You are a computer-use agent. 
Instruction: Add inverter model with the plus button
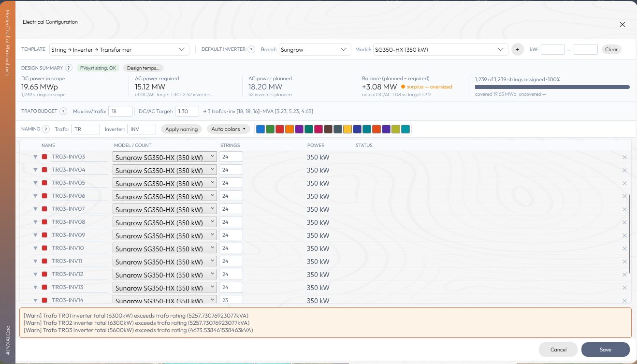click(518, 49)
